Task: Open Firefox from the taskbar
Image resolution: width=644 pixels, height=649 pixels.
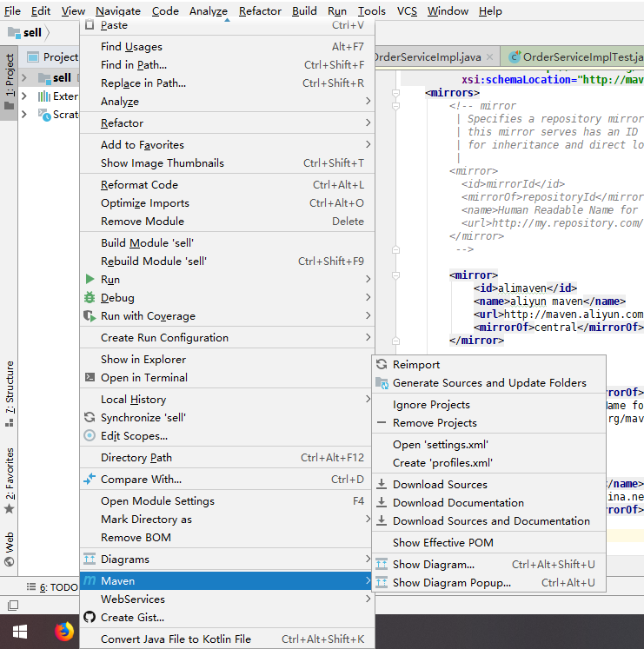Action: click(x=64, y=632)
